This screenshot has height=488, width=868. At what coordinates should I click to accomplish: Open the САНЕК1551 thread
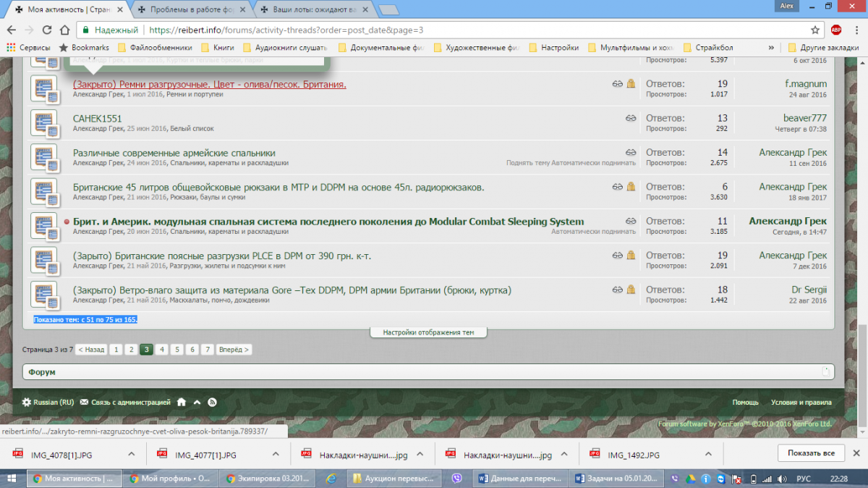click(98, 118)
